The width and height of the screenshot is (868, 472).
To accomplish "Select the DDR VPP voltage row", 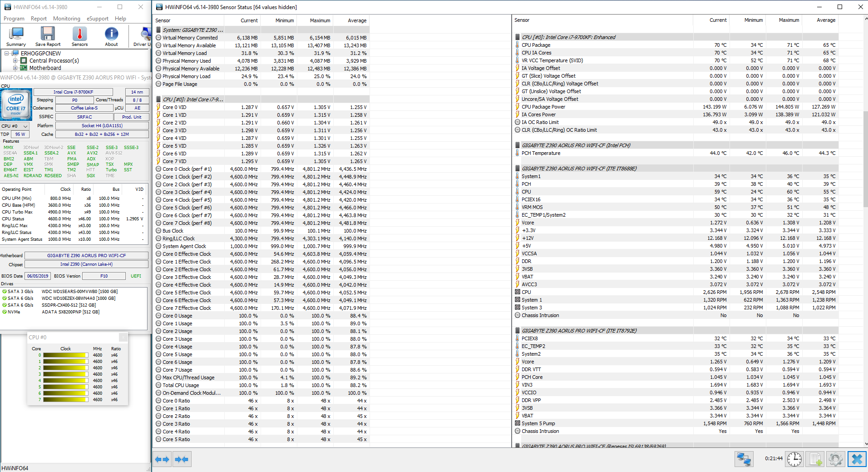I will tap(676, 400).
